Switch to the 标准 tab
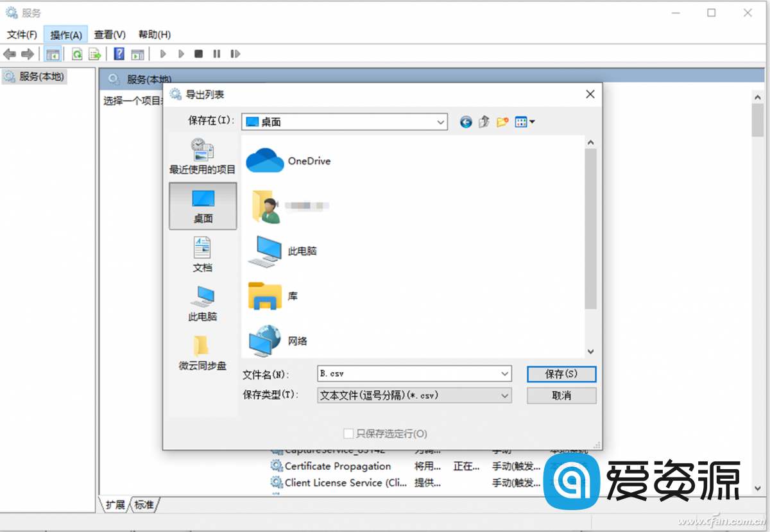Image resolution: width=770 pixels, height=532 pixels. click(144, 505)
